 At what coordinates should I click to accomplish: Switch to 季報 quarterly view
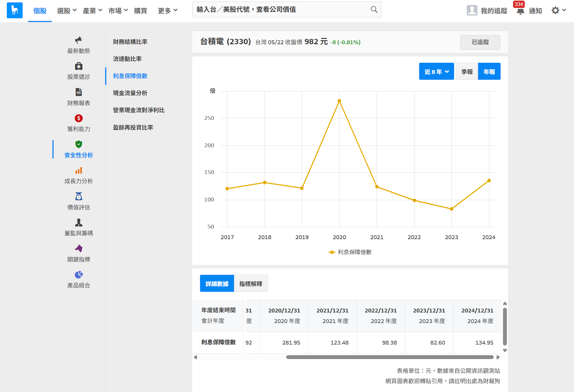[467, 71]
